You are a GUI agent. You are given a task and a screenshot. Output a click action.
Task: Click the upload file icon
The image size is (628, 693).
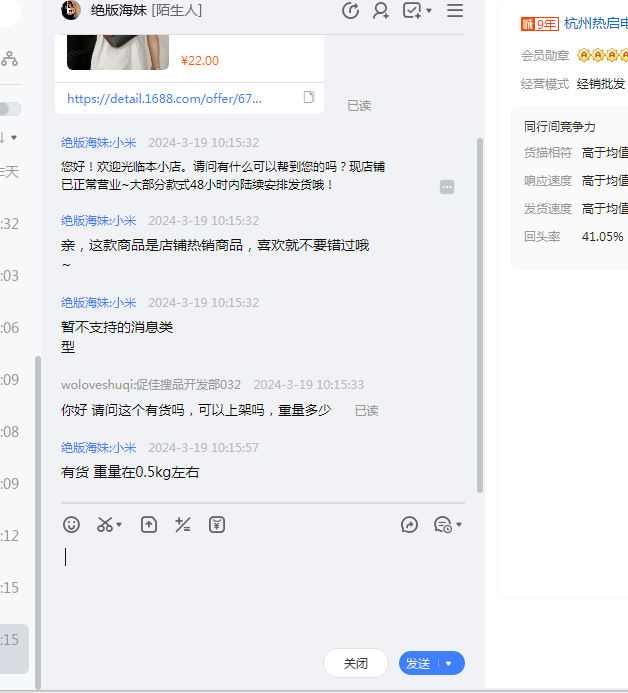pyautogui.click(x=149, y=524)
